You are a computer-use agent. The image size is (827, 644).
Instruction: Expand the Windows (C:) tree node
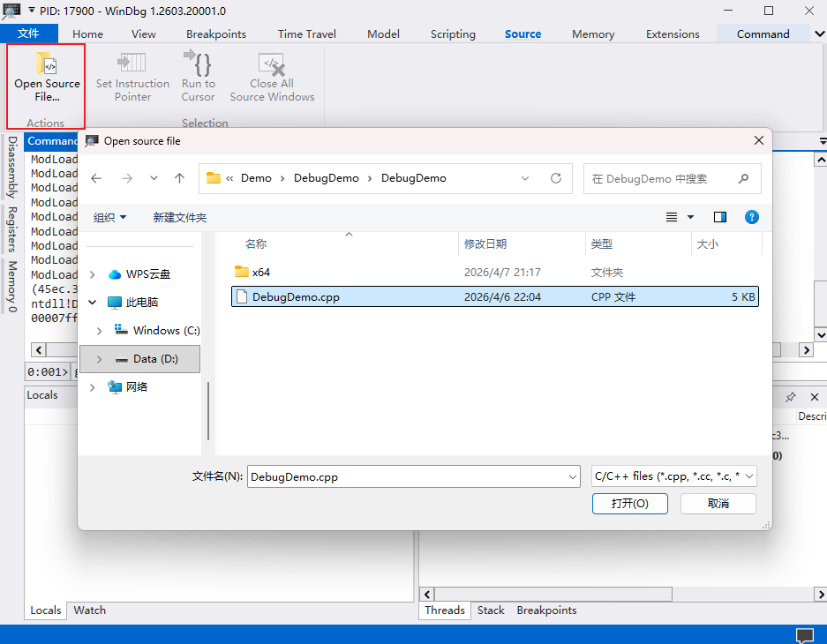click(99, 331)
